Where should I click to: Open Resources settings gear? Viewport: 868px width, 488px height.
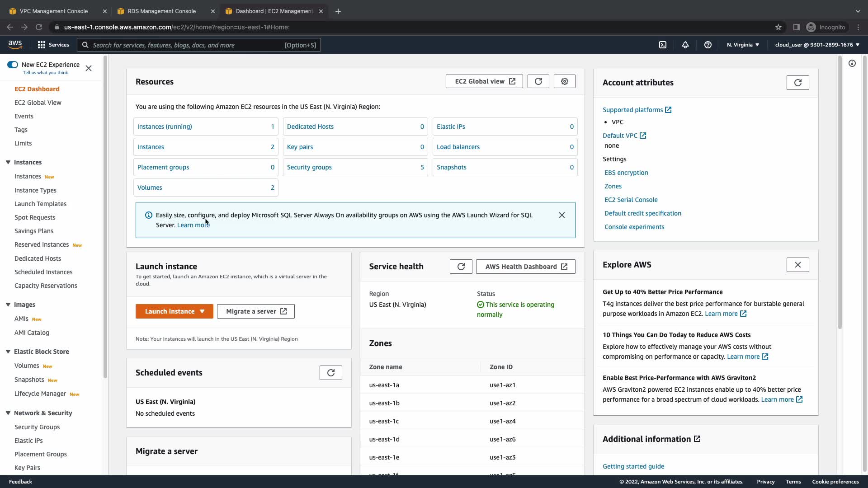tap(565, 81)
